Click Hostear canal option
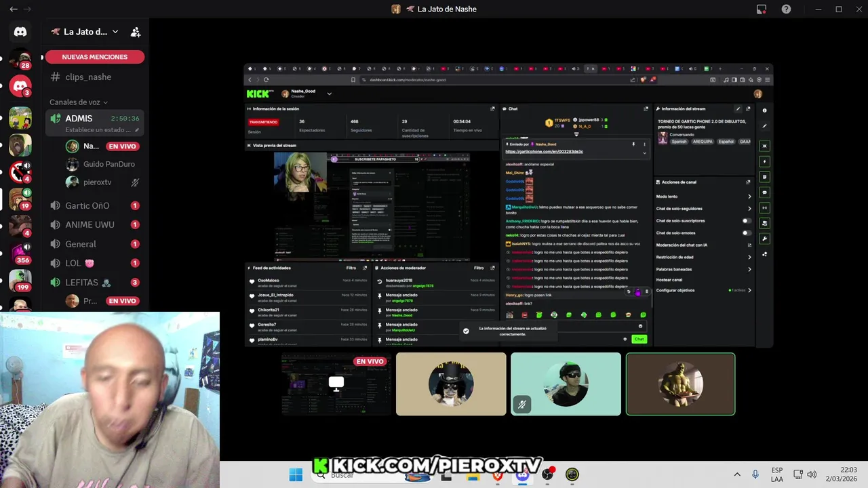The width and height of the screenshot is (868, 488). click(669, 280)
